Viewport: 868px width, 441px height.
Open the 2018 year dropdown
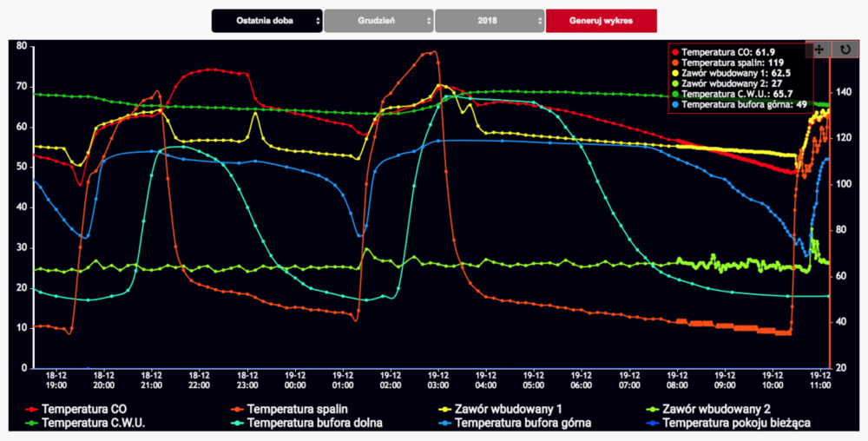pos(490,21)
